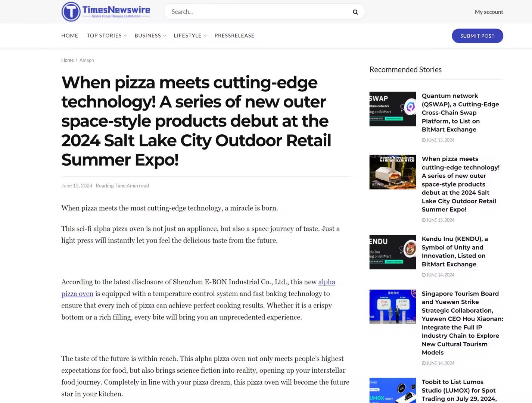This screenshot has height=403, width=532.
Task: Focus the Search input field
Action: (x=258, y=12)
